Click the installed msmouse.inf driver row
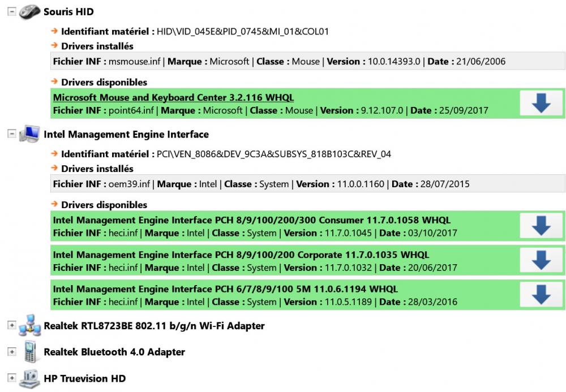 pyautogui.click(x=307, y=61)
